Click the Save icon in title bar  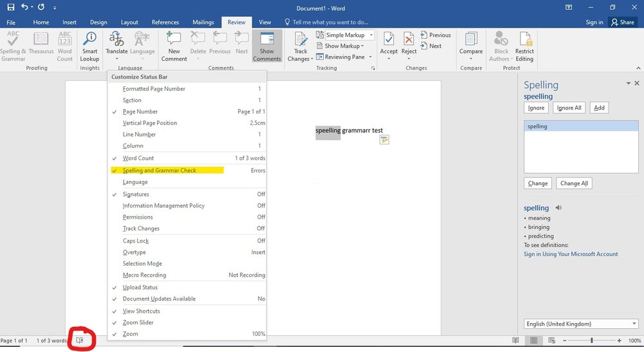[x=11, y=7]
